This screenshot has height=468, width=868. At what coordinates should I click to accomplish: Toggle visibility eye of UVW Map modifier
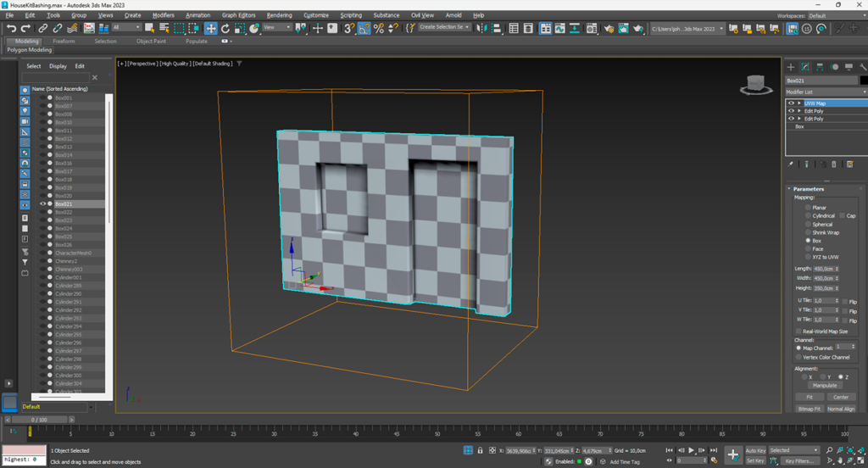(792, 103)
